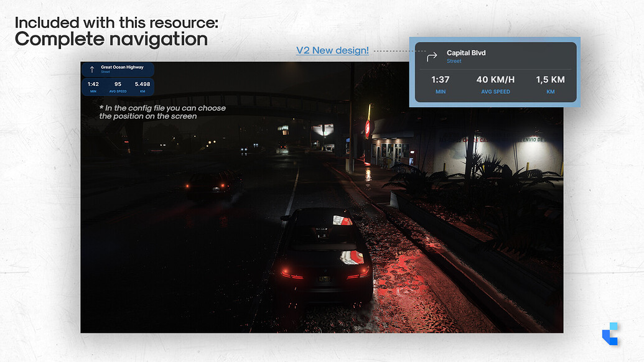Click the 1,5 KM distance readout
This screenshot has width=644, height=362.
(550, 80)
